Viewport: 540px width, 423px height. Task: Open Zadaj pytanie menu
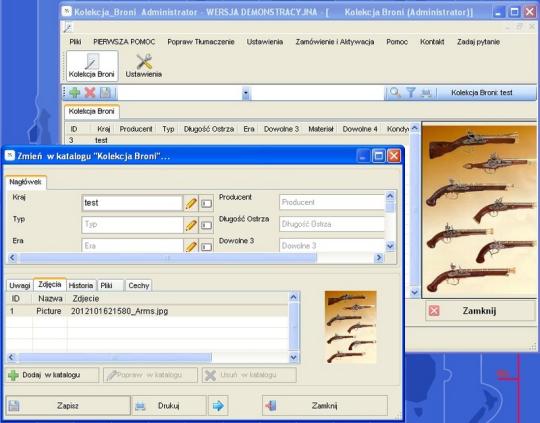pos(478,42)
